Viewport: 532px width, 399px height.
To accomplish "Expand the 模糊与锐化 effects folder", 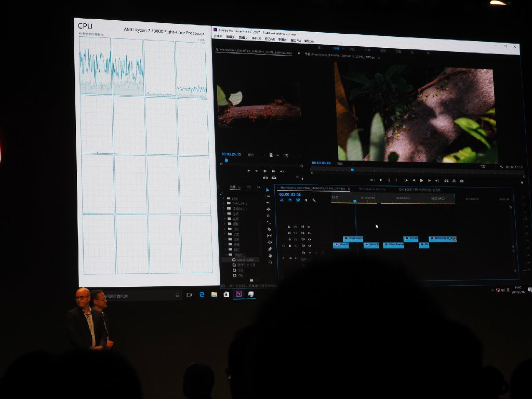I will [x=224, y=209].
